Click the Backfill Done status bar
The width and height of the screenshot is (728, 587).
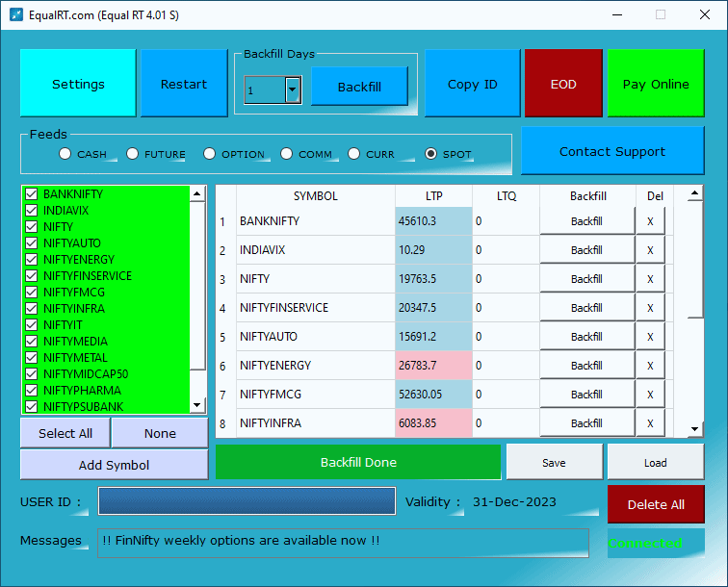pos(358,462)
